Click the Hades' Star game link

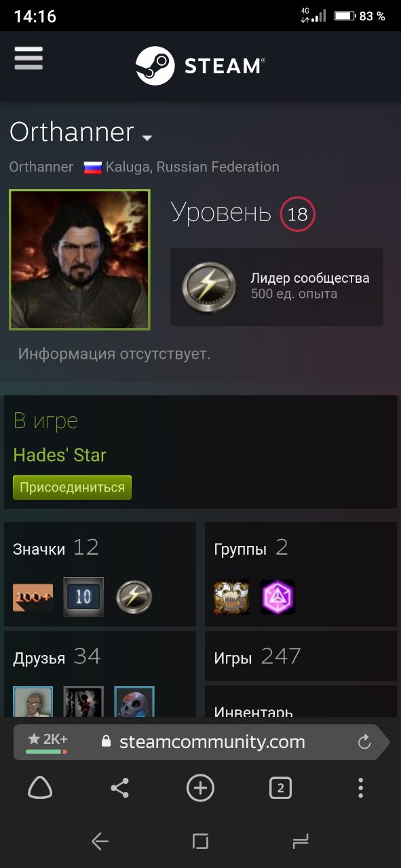[60, 455]
